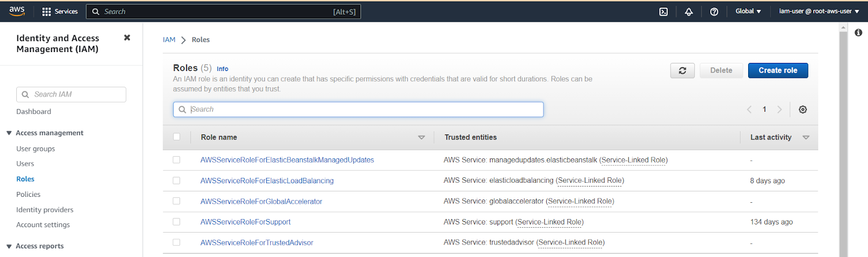The height and width of the screenshot is (257, 868).
Task: Open the CloudShell terminal icon
Action: [663, 11]
